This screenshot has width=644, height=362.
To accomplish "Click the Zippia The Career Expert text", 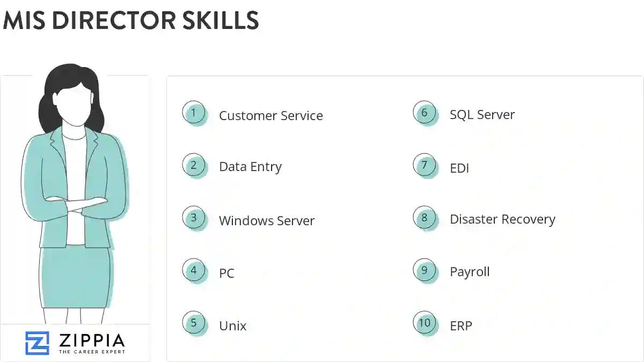I will [x=91, y=343].
